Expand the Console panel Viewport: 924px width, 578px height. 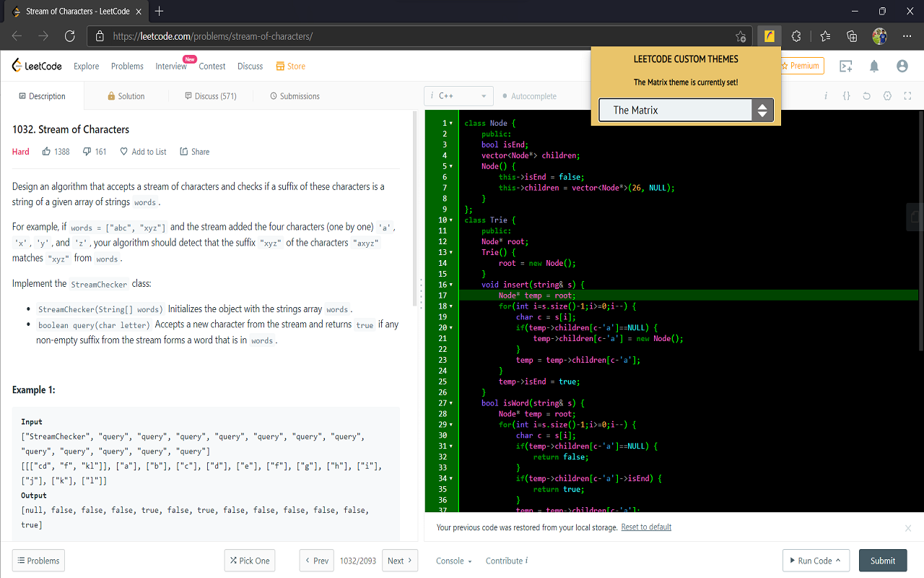tap(453, 561)
